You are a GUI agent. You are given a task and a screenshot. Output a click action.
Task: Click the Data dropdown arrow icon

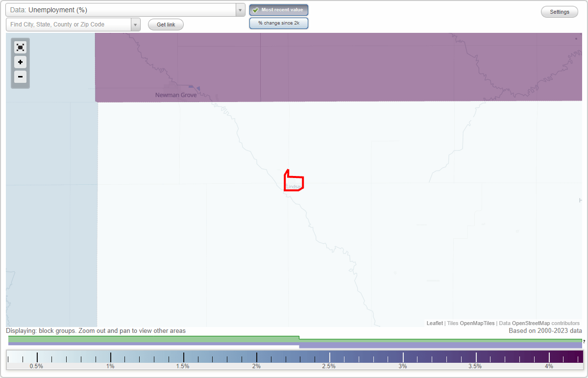pyautogui.click(x=240, y=9)
